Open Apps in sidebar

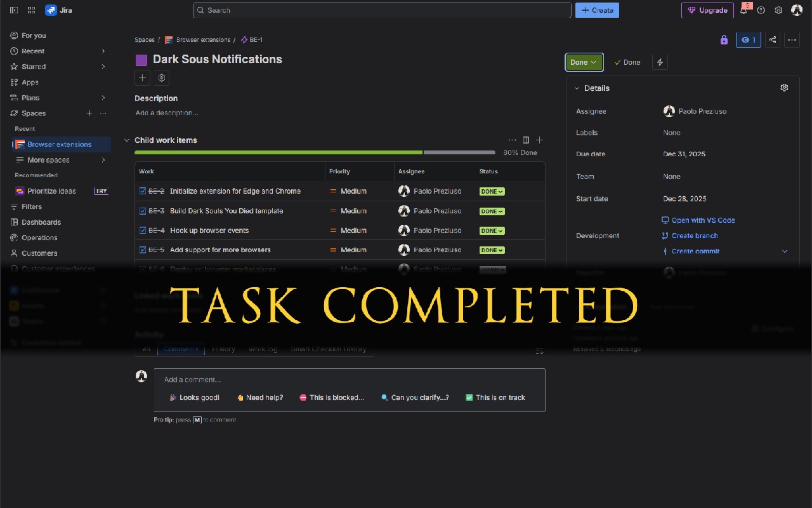(58, 82)
